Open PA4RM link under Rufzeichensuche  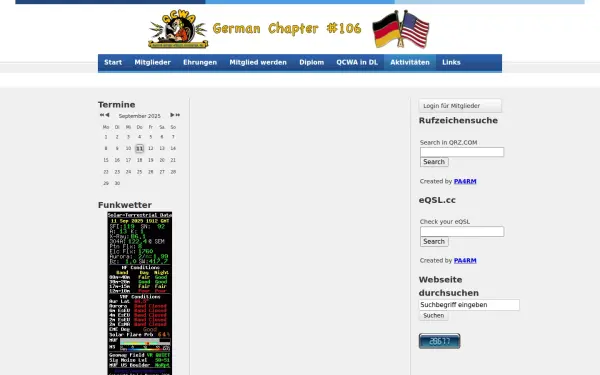[465, 181]
